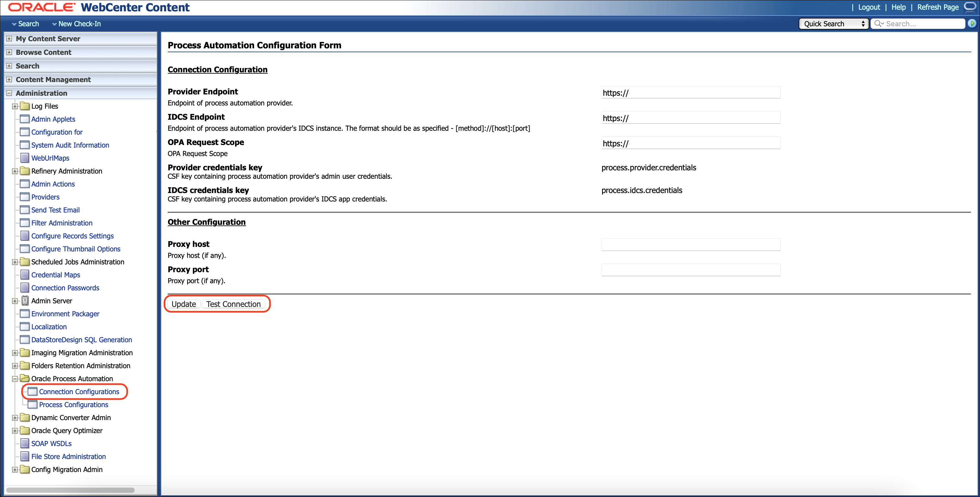Click the SOAP WSDLs document icon
This screenshot has width=980, height=497.
[24, 443]
